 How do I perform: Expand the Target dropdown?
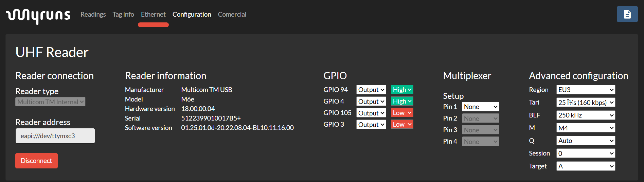(586, 166)
